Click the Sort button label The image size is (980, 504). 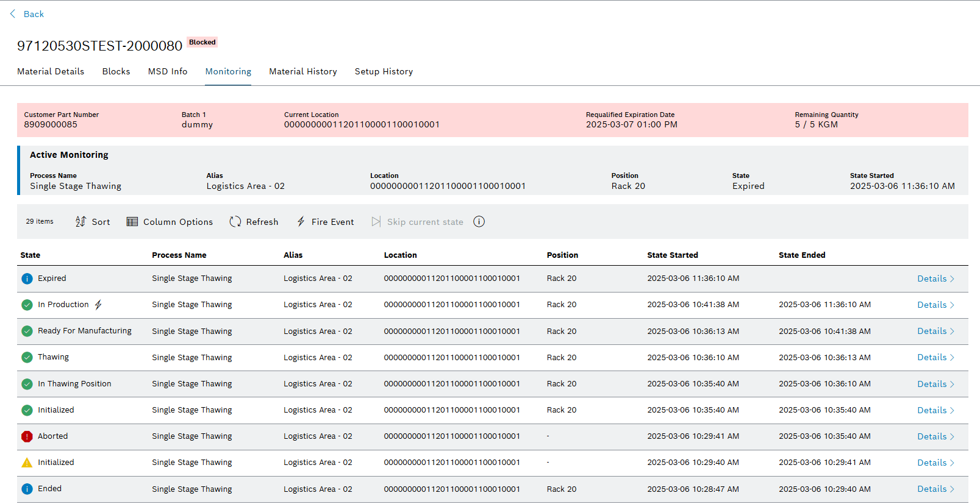pos(101,222)
